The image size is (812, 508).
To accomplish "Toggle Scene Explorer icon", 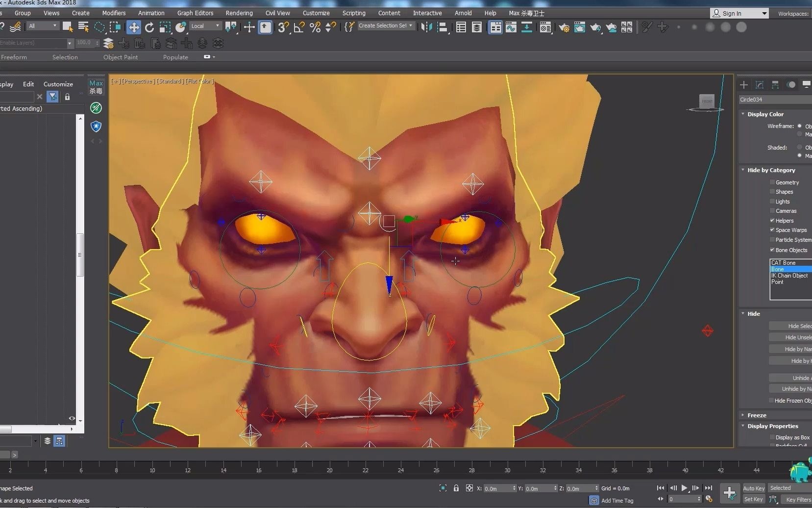I will (x=461, y=27).
